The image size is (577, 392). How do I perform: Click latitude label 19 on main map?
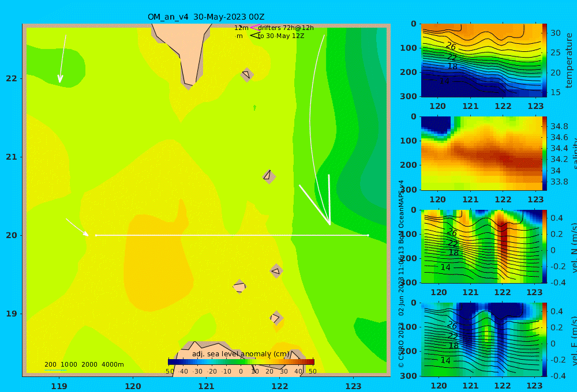point(12,314)
